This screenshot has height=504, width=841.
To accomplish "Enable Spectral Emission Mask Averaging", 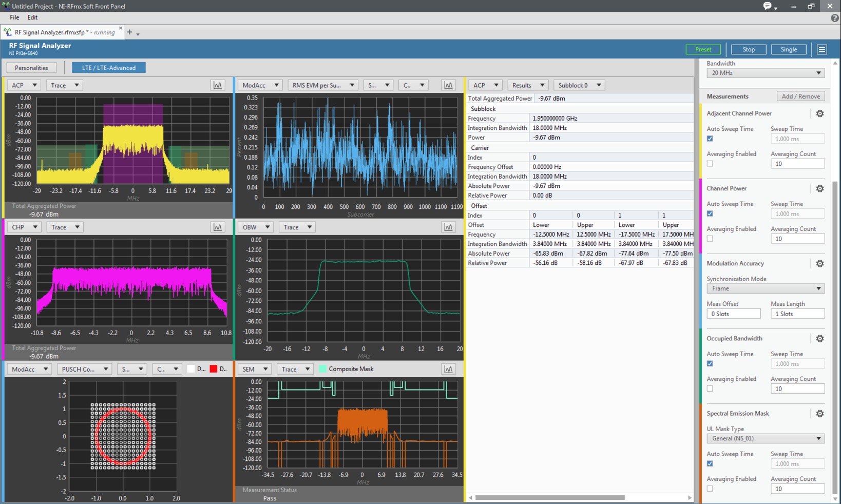I will click(x=710, y=489).
